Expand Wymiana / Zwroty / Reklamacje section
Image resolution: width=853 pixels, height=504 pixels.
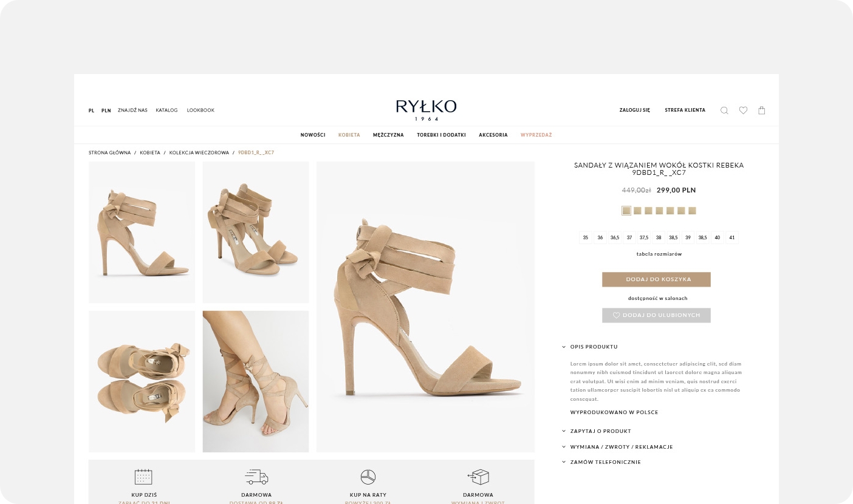point(617,447)
